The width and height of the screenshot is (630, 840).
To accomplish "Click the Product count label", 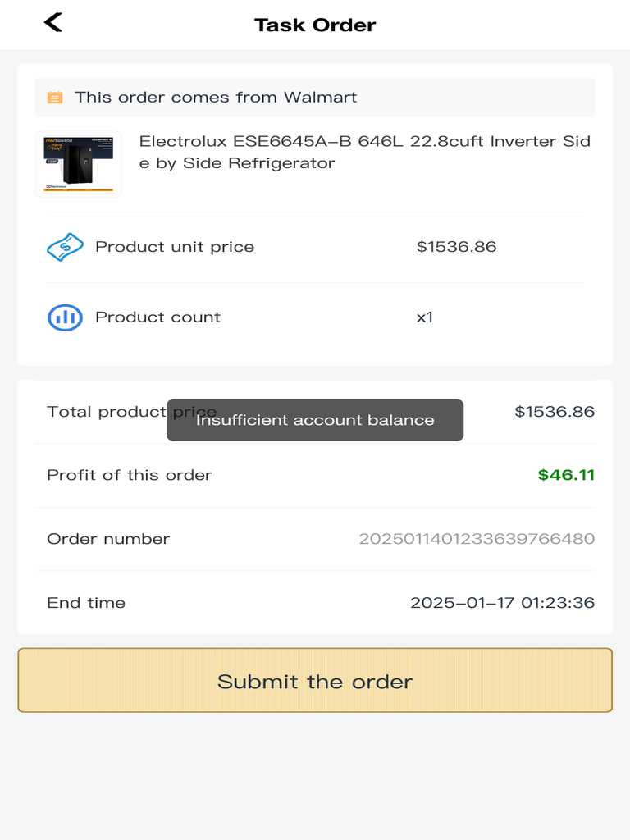I will [158, 317].
